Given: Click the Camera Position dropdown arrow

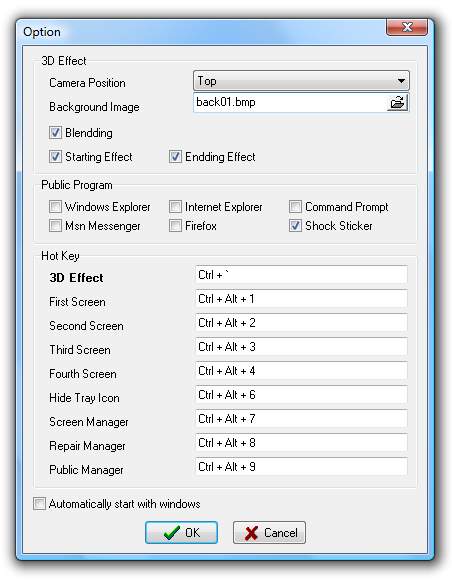Looking at the screenshot, I should click(x=401, y=81).
